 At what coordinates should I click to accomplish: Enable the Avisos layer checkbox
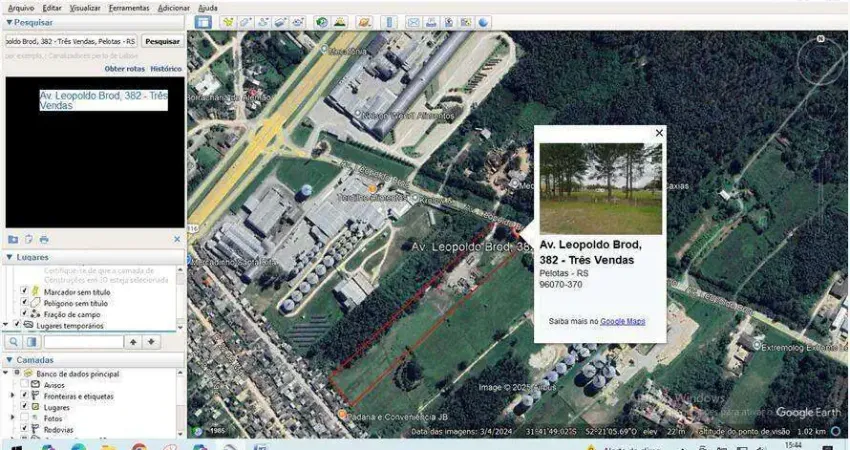point(25,385)
